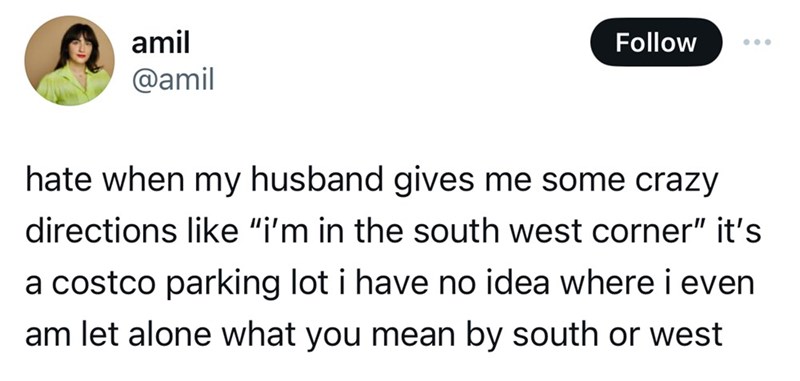800x381 pixels.
Task: Click amil's profile picture avatar
Action: (x=69, y=60)
